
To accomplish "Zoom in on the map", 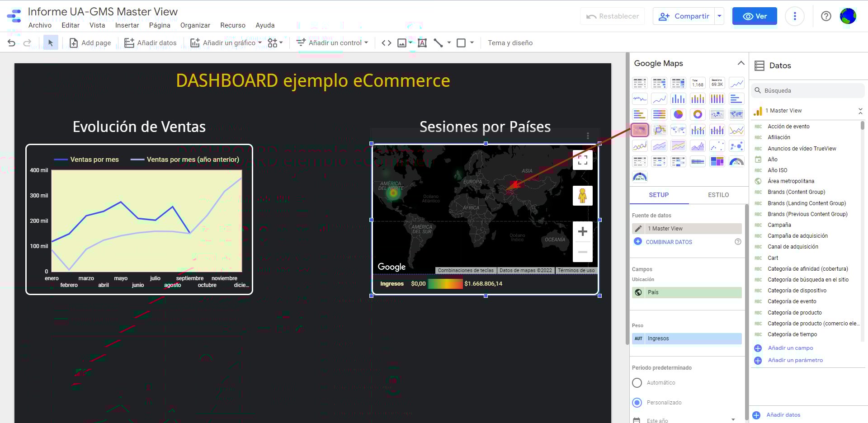I will point(582,232).
